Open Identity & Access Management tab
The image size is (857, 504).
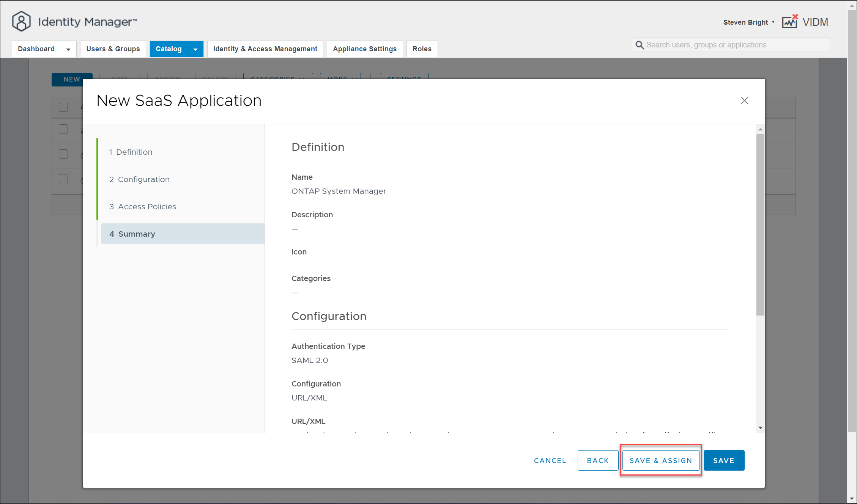[265, 49]
